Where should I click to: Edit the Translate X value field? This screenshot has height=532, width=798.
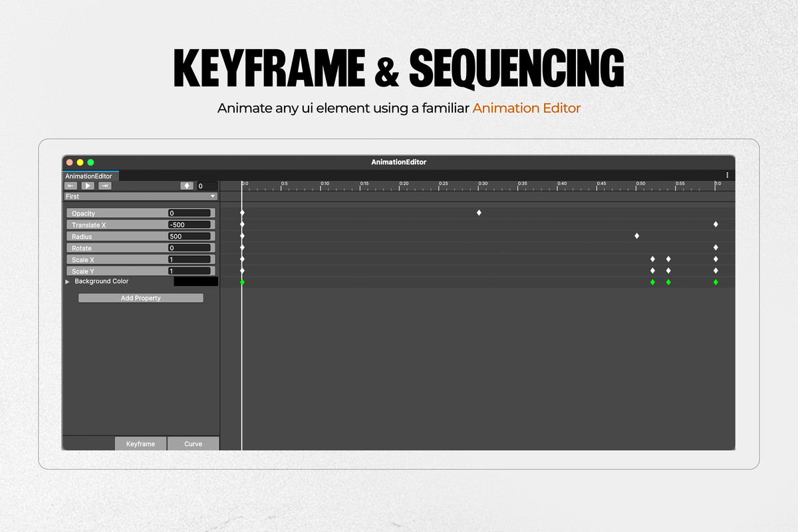pos(190,225)
